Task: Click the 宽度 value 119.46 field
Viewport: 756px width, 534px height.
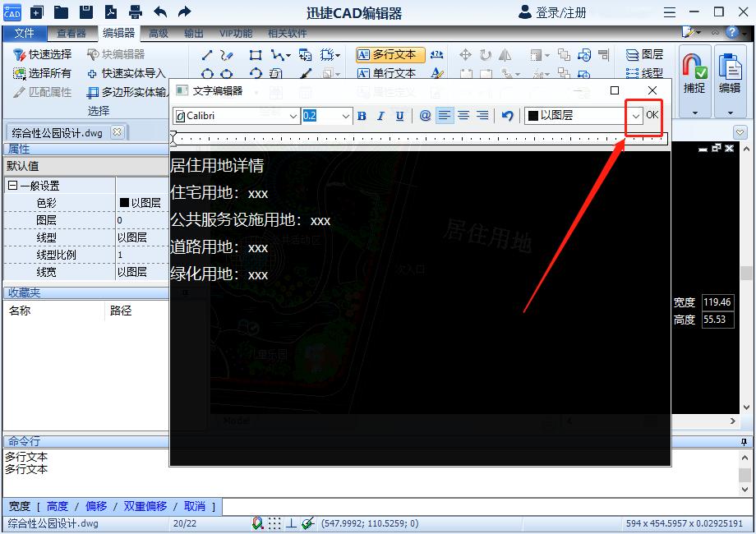Action: [x=717, y=302]
